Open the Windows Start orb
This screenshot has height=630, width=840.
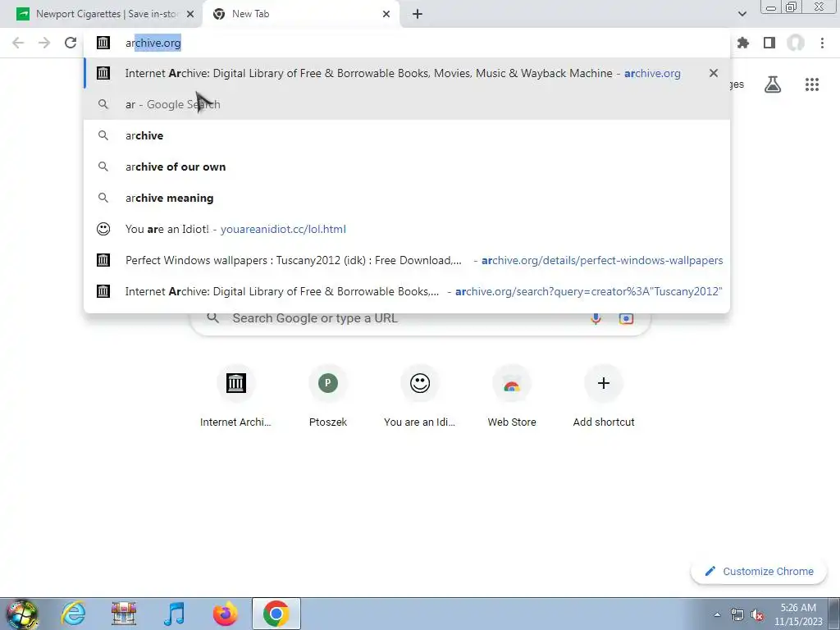point(22,614)
